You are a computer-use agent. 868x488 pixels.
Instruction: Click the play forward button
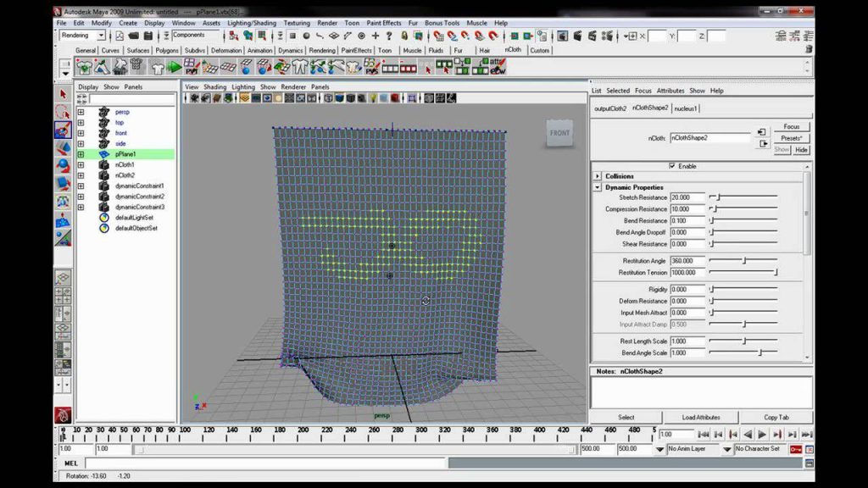tap(762, 435)
